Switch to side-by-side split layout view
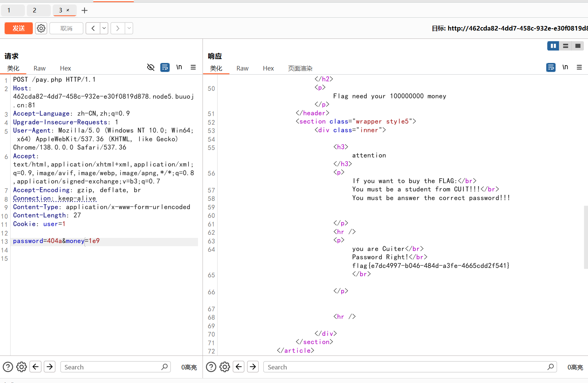Viewport: 588px width, 383px height. pos(553,46)
